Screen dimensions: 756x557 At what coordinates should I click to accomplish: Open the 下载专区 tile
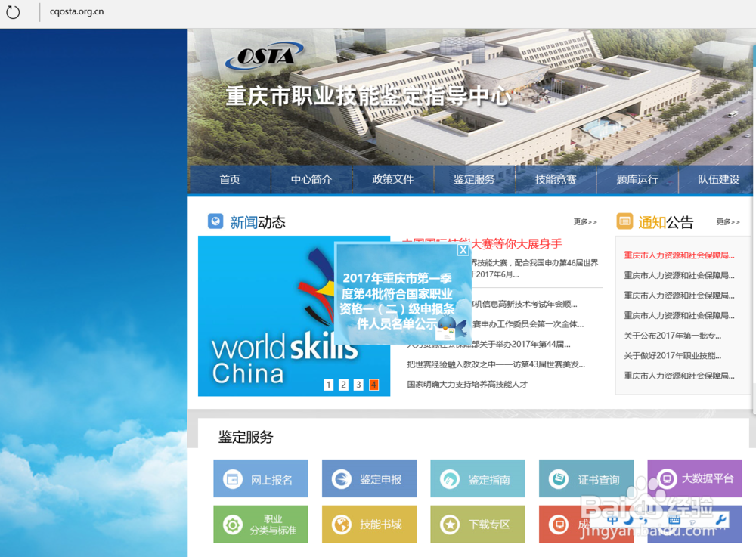point(478,525)
